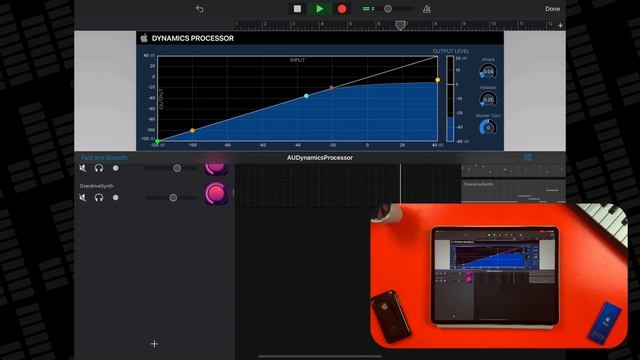Click the Attack knob
The width and height of the screenshot is (640, 360).
click(x=488, y=71)
